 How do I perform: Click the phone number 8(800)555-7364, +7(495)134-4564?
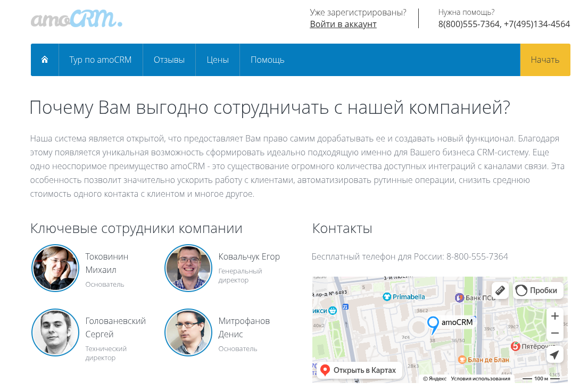(504, 24)
